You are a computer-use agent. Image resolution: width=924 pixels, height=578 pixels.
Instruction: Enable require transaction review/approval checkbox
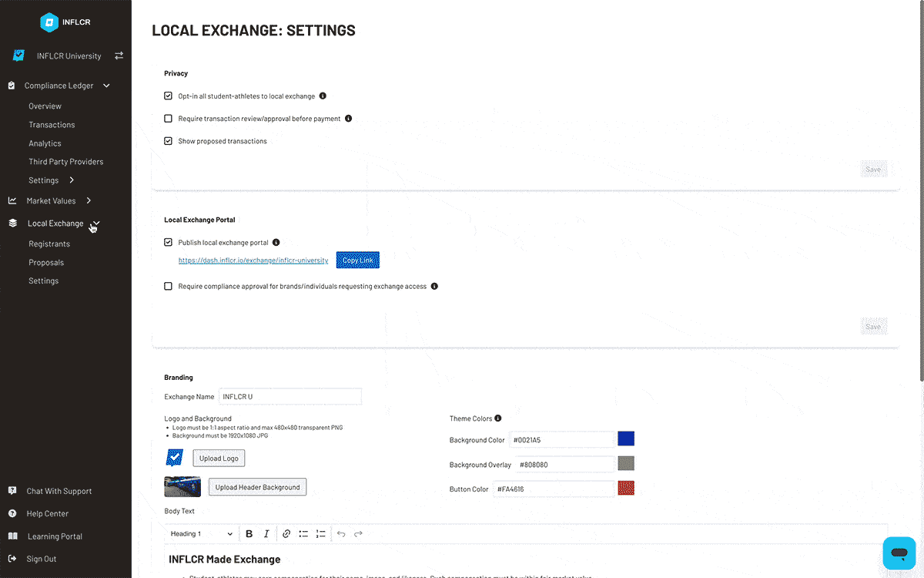coord(169,119)
